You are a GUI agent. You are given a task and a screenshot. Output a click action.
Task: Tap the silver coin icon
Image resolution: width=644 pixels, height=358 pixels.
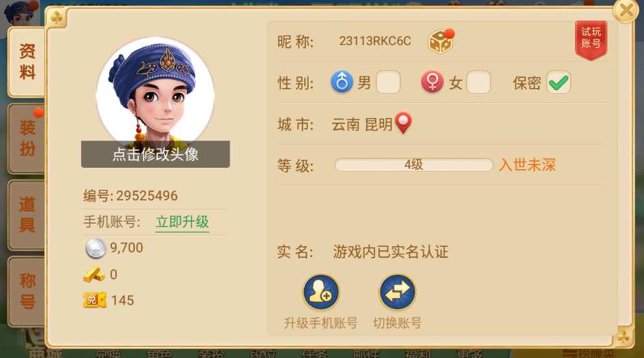[x=95, y=248]
